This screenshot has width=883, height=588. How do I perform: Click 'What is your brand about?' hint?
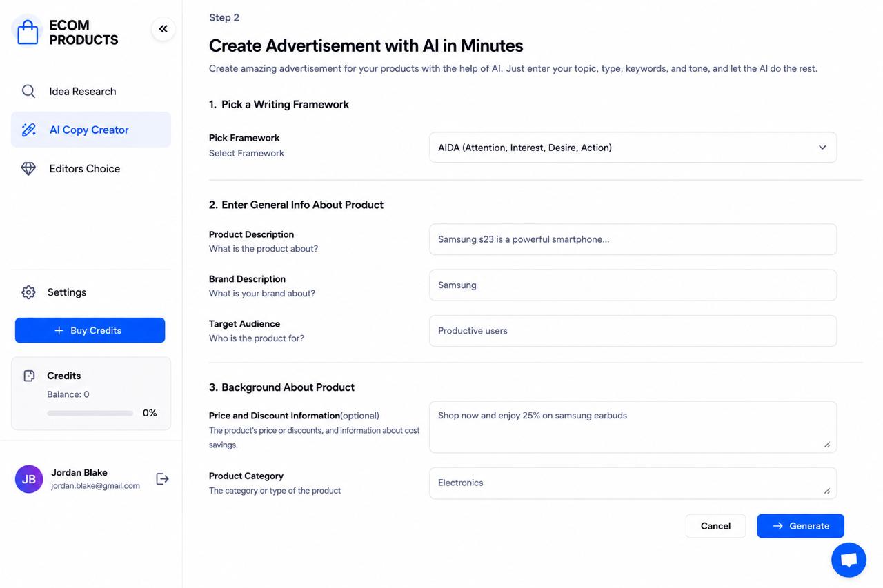point(262,293)
